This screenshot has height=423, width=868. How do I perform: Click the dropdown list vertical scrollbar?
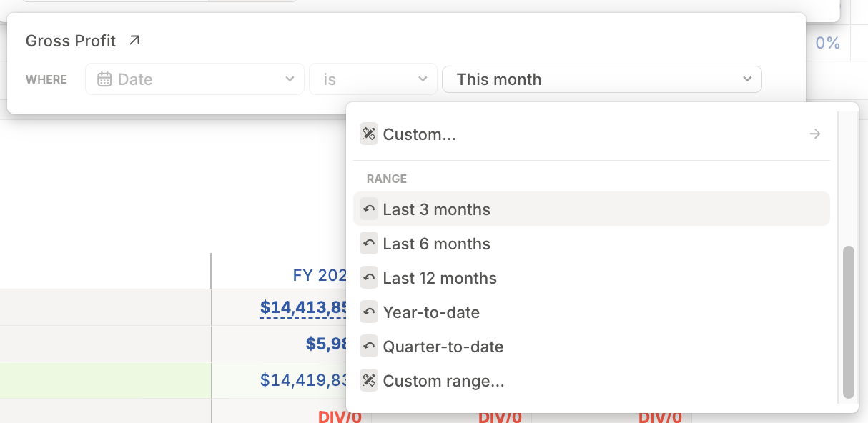click(849, 322)
